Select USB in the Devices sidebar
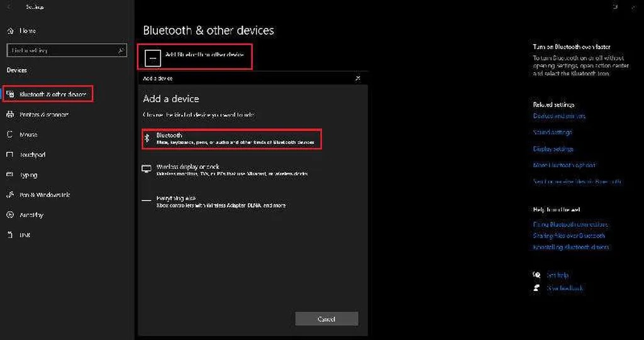Viewport: 644px width, 340px height. point(25,235)
